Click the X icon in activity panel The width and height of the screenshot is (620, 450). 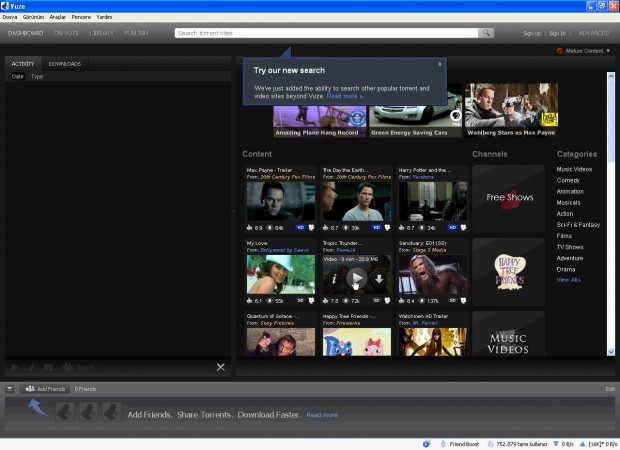(x=221, y=367)
